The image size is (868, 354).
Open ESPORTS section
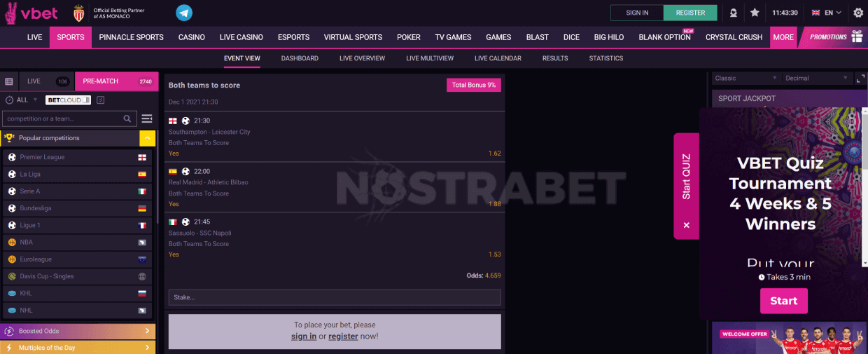coord(293,37)
